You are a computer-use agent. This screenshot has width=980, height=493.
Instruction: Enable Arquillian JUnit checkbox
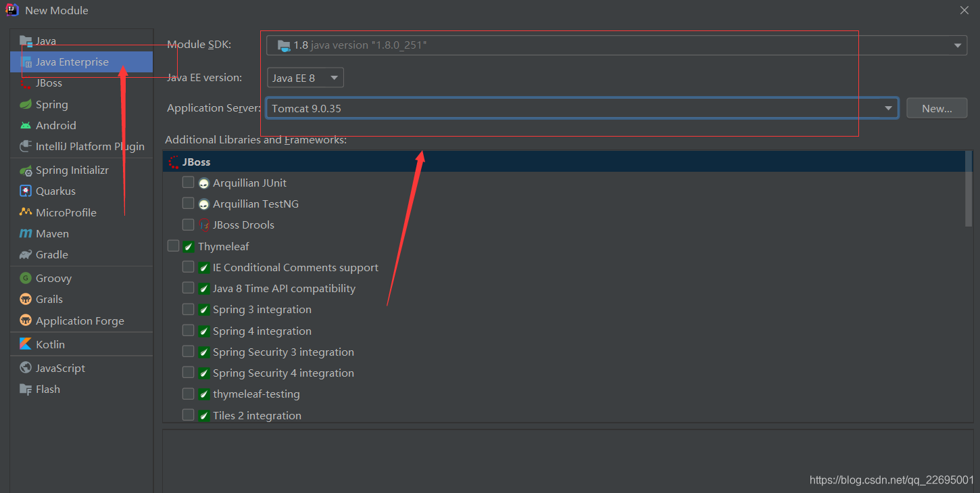189,183
